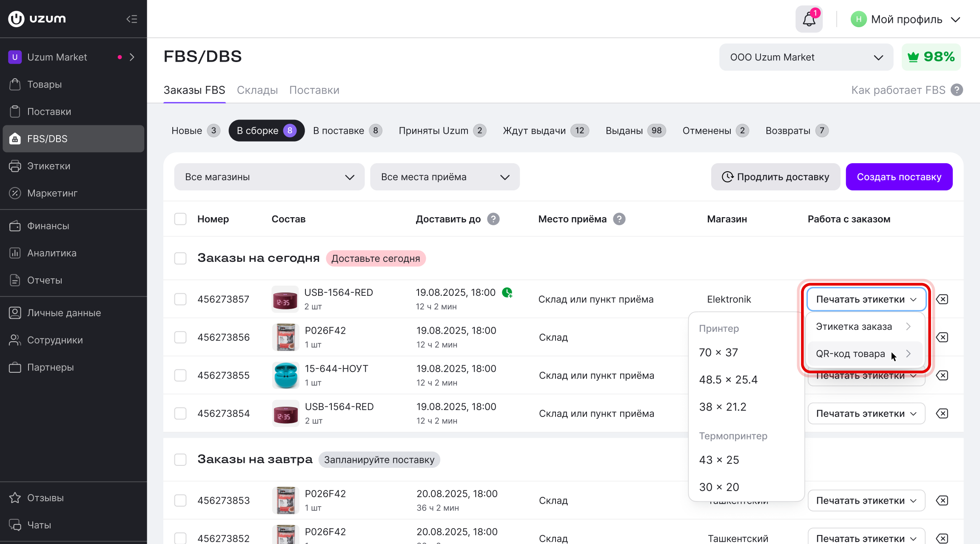Open the Все места приёма dropdown

445,177
